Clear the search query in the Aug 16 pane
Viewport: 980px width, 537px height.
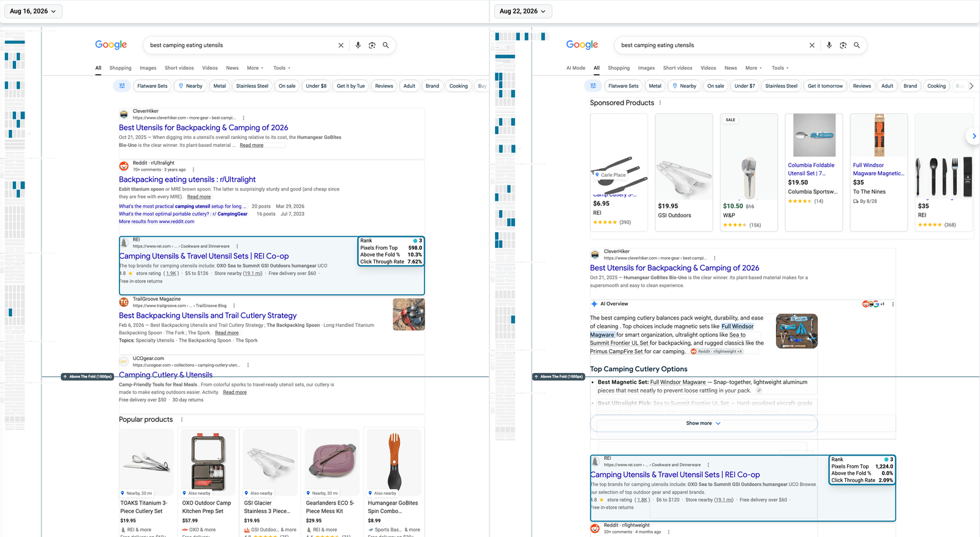(341, 45)
